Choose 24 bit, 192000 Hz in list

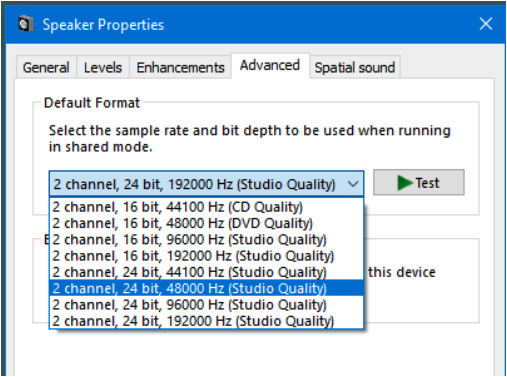206,321
